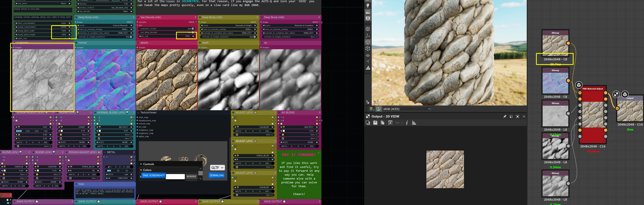Screen dimensions: 644x205
Task: Click the 'Closeup texture of rocky path' prompt box
Action: point(43,10)
